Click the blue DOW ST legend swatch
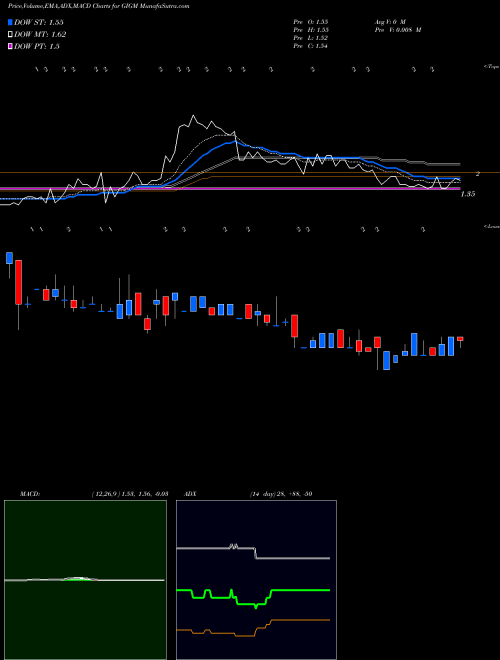Viewport: 500px width, 660px height. [11, 22]
